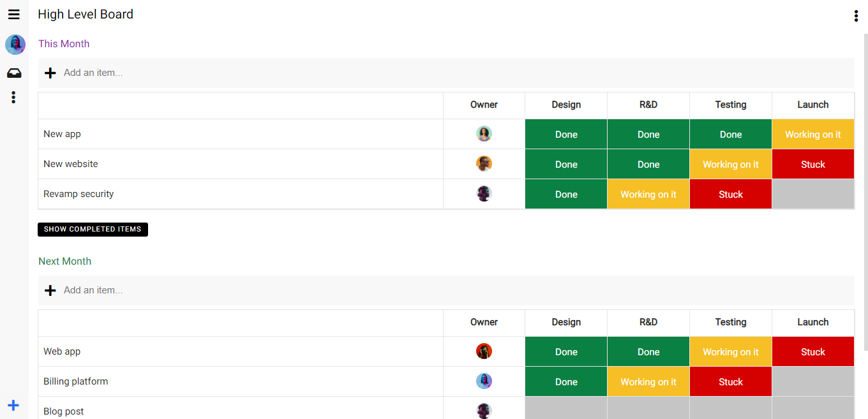
Task: Click plus icon in This Month group
Action: coord(50,73)
